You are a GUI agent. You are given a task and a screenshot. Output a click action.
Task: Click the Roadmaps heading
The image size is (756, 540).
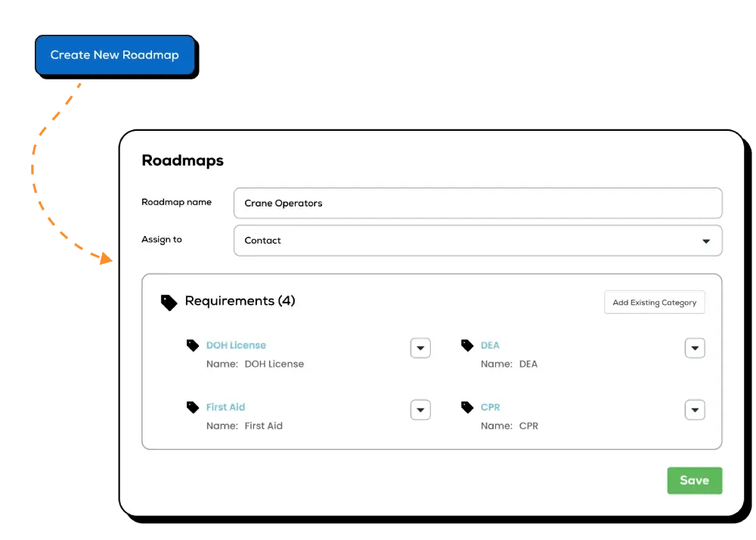(x=183, y=160)
